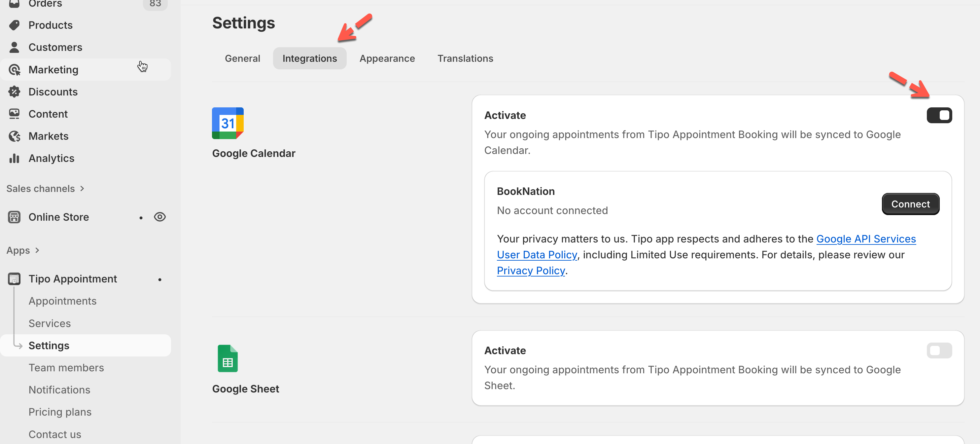Go to the Notifications sidebar item
This screenshot has width=980, height=444.
pyautogui.click(x=59, y=389)
